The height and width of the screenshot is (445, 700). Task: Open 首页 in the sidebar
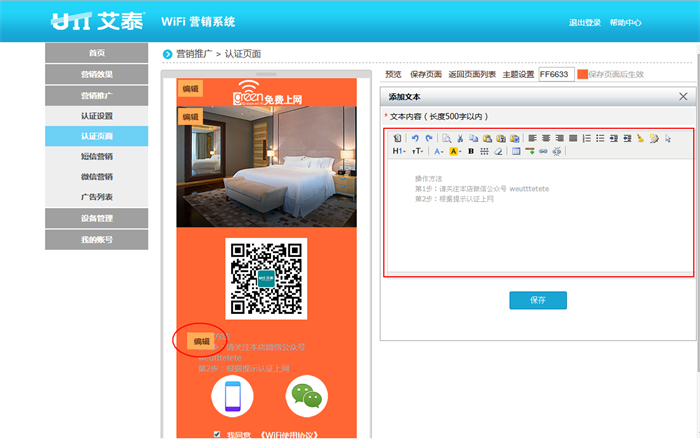click(x=96, y=53)
